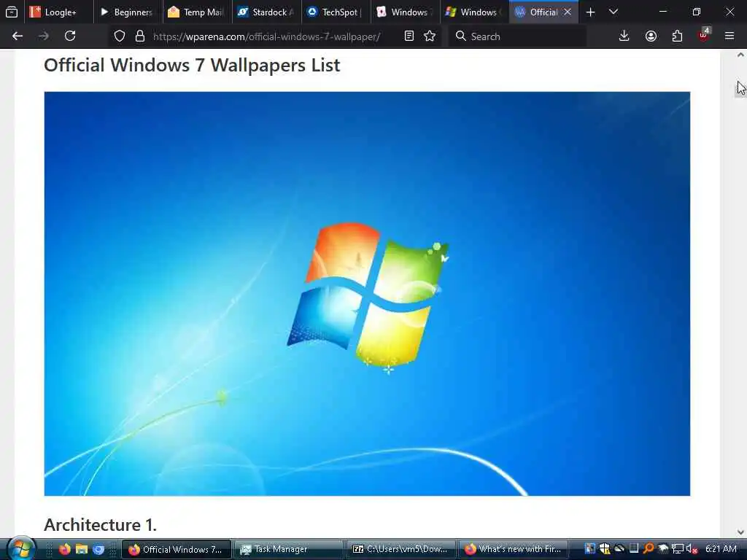
Task: Open the network tray icon
Action: click(678, 549)
